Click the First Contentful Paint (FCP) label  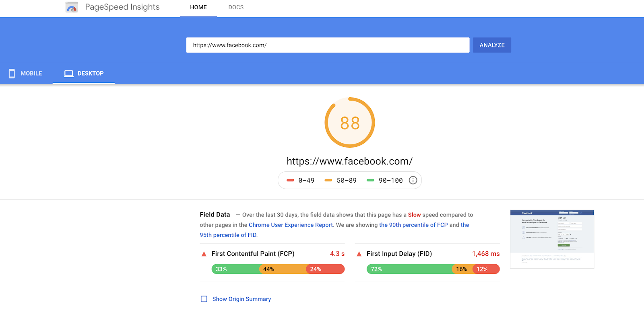tap(253, 254)
